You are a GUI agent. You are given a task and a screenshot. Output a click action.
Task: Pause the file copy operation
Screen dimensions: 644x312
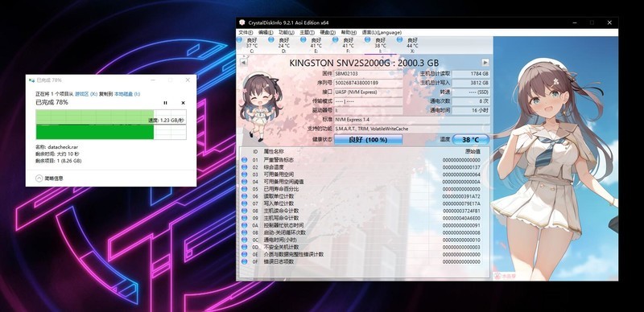click(x=165, y=103)
